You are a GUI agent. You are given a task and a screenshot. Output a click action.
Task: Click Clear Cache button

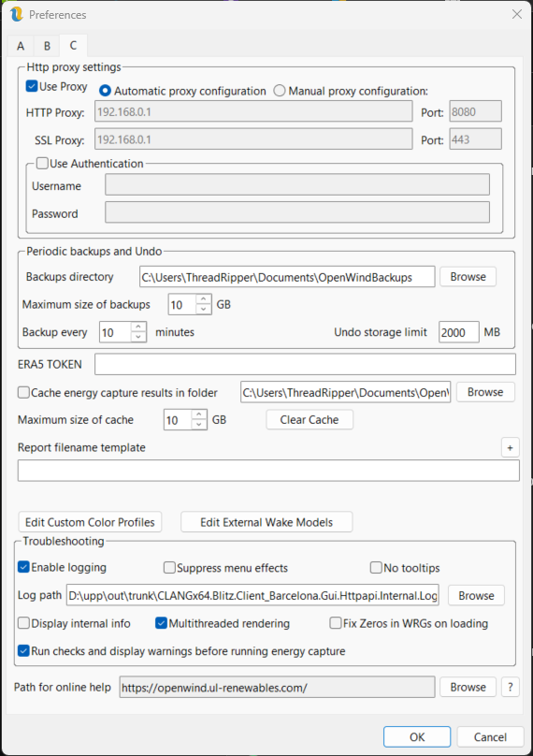(310, 419)
